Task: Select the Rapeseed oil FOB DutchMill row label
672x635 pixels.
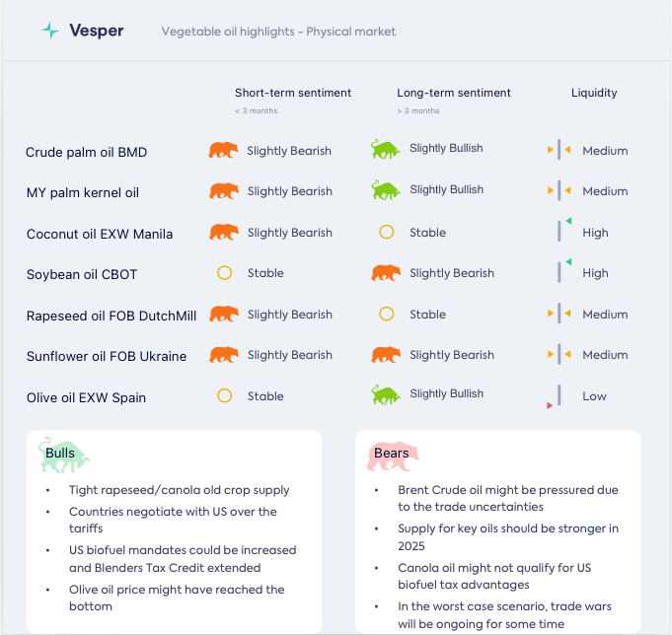Action: (112, 316)
